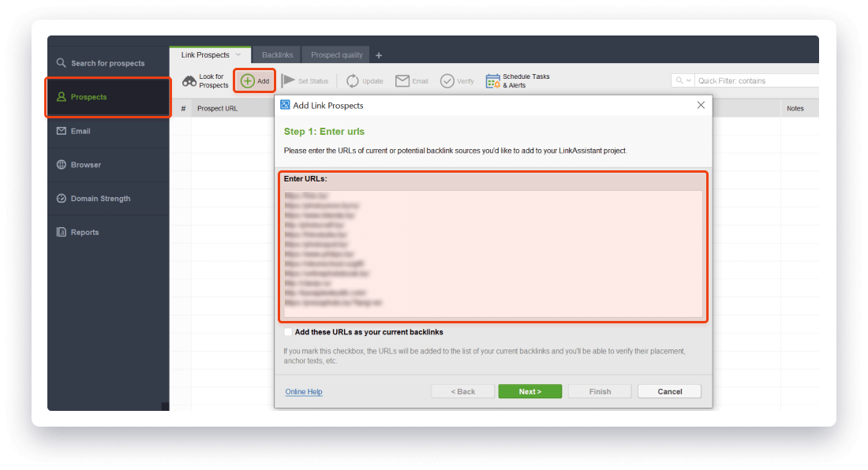This screenshot has width=868, height=470.
Task: Select Prospects in the sidebar
Action: (x=108, y=97)
